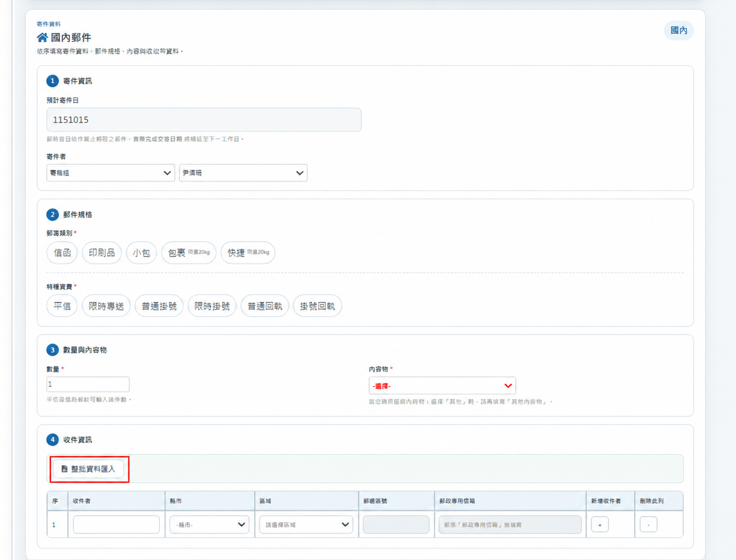
Task: Click the minus button to delete this row
Action: click(648, 525)
